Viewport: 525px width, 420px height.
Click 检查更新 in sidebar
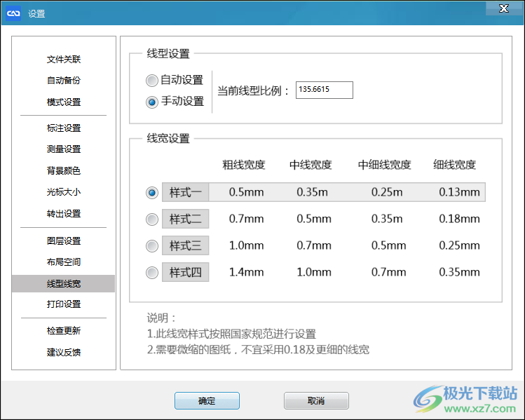point(64,330)
